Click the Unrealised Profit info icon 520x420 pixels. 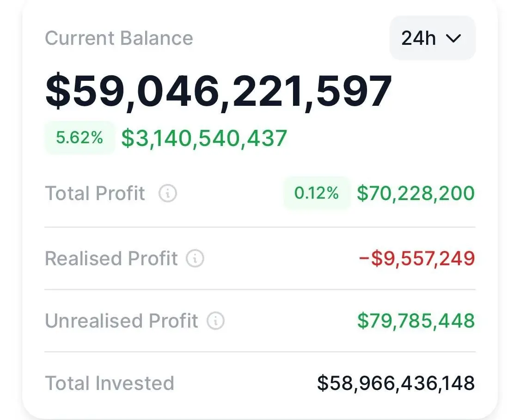pyautogui.click(x=215, y=321)
